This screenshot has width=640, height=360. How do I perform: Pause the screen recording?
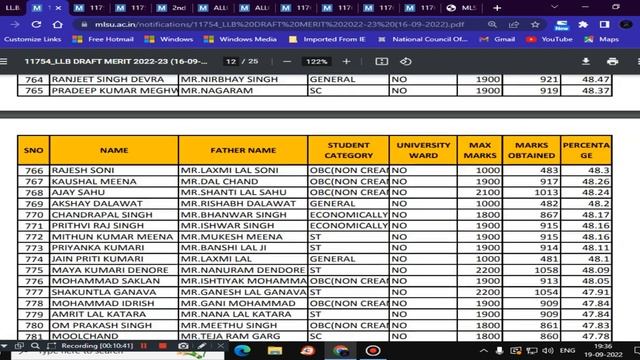coord(144,346)
